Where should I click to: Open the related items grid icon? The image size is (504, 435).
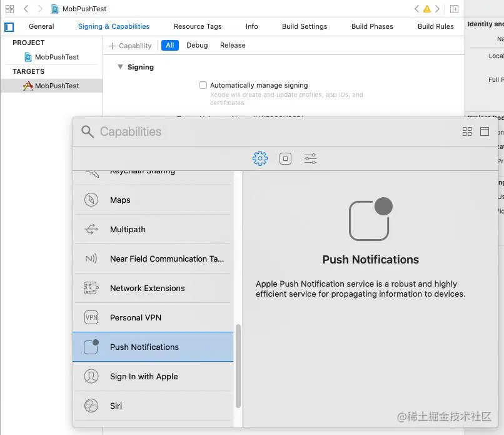pos(9,9)
